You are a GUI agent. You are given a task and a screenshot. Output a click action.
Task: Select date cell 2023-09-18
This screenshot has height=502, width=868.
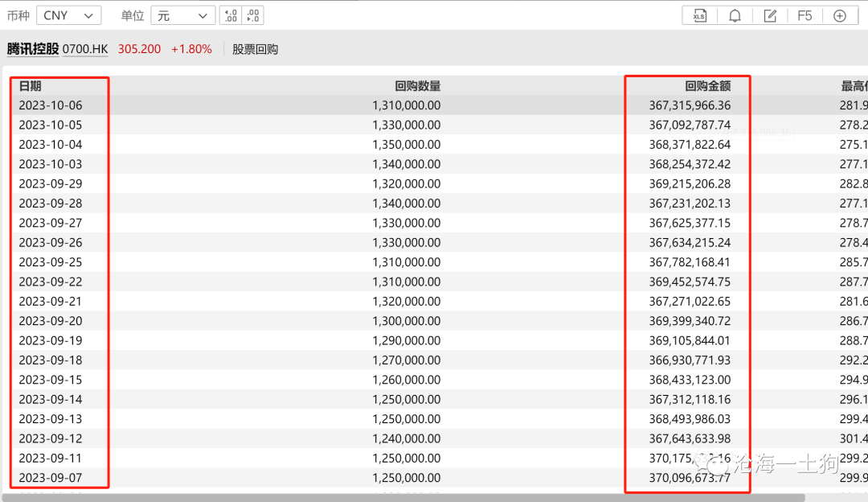click(x=51, y=360)
